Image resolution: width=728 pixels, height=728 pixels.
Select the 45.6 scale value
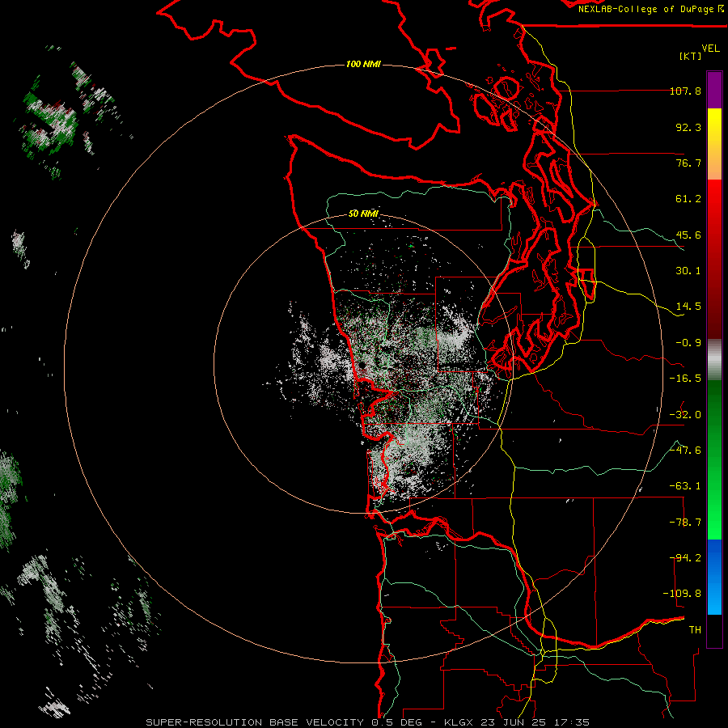click(688, 235)
